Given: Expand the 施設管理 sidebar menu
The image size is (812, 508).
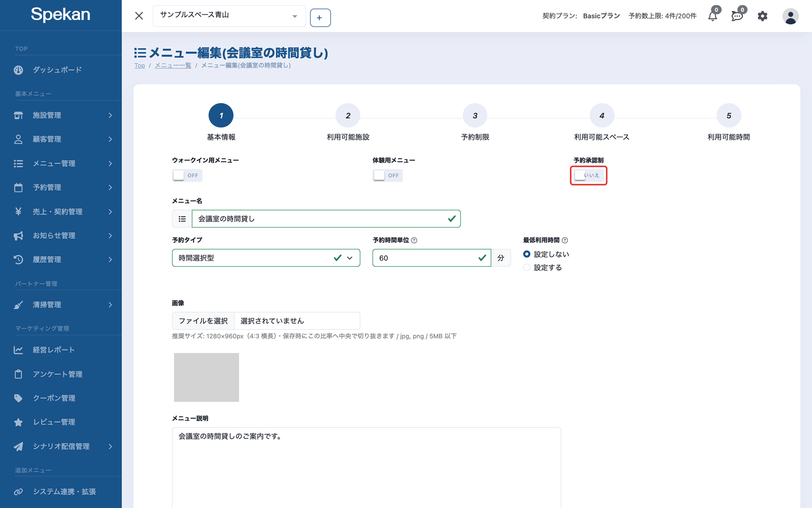Looking at the screenshot, I should click(x=61, y=115).
